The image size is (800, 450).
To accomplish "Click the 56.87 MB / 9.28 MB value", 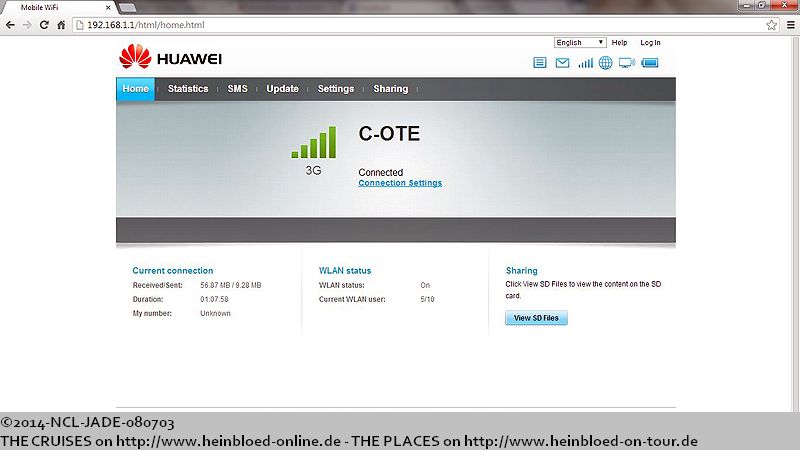I will (231, 285).
